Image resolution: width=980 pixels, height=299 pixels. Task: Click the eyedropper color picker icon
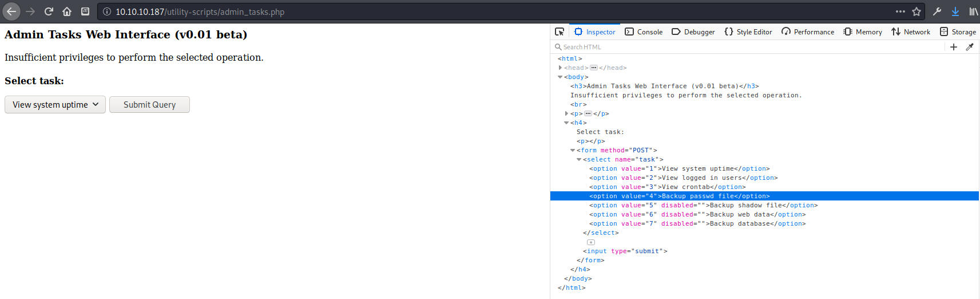970,47
